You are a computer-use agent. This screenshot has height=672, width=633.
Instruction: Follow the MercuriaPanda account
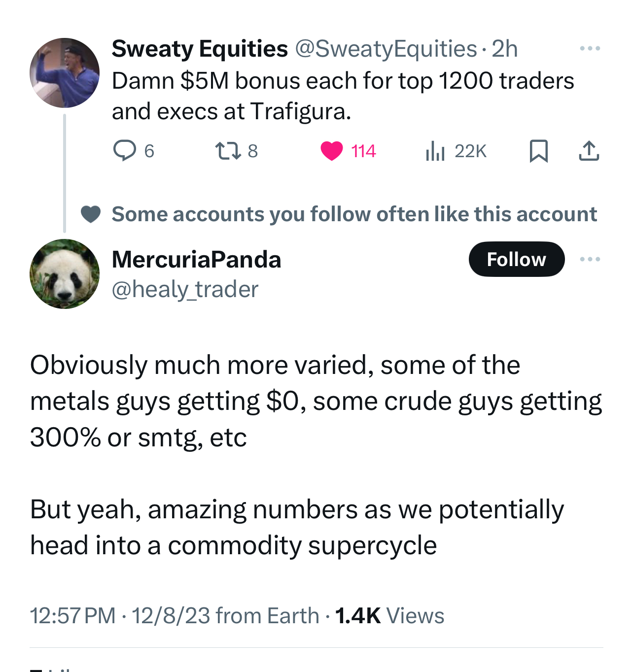pyautogui.click(x=516, y=259)
